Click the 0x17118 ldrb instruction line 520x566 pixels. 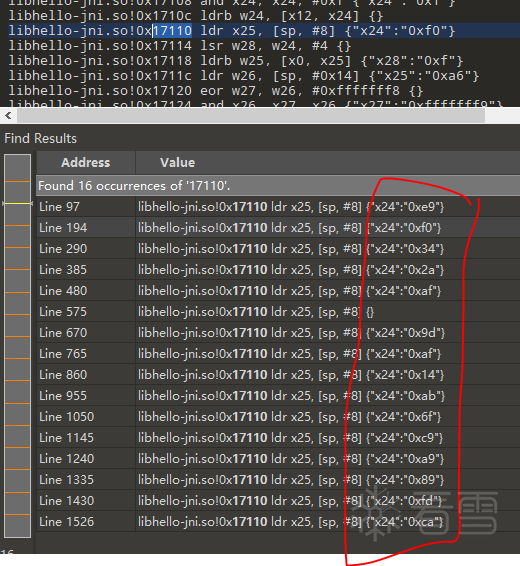[235, 61]
